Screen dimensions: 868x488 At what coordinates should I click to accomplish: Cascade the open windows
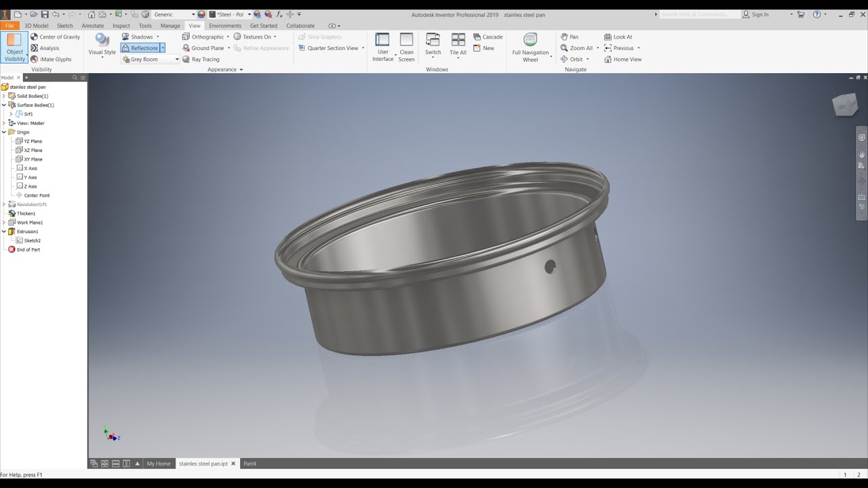coord(488,37)
